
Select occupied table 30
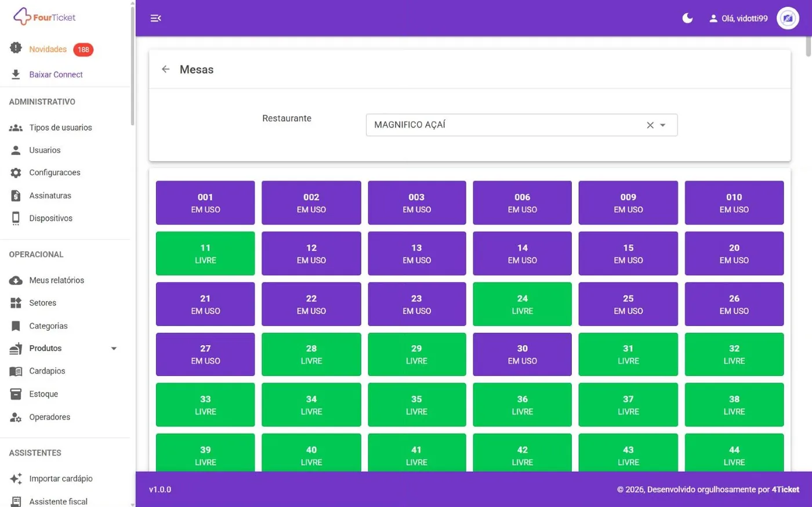(x=522, y=354)
